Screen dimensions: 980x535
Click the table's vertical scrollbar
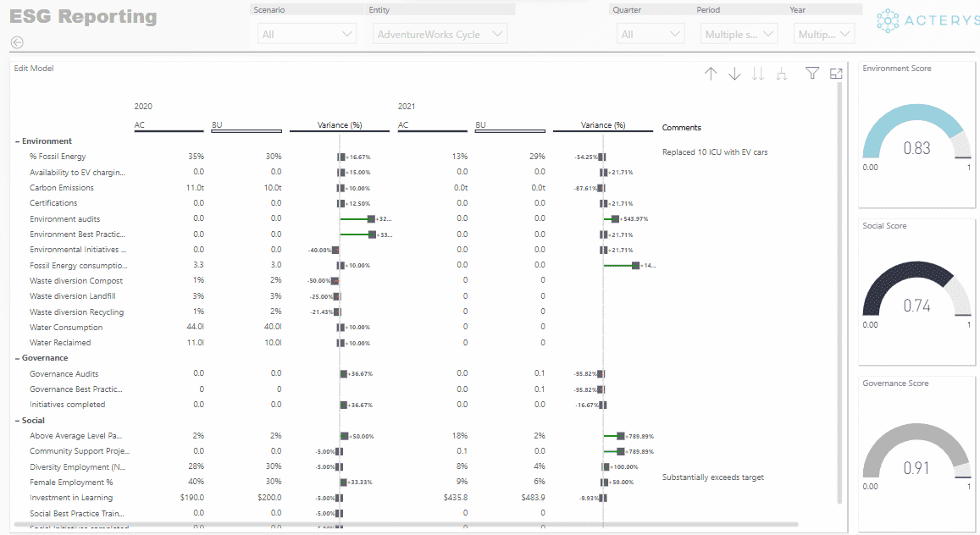point(839,292)
